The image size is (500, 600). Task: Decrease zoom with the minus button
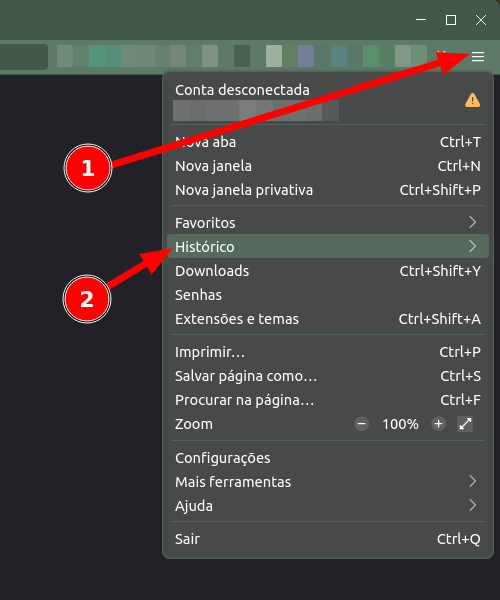[x=362, y=424]
